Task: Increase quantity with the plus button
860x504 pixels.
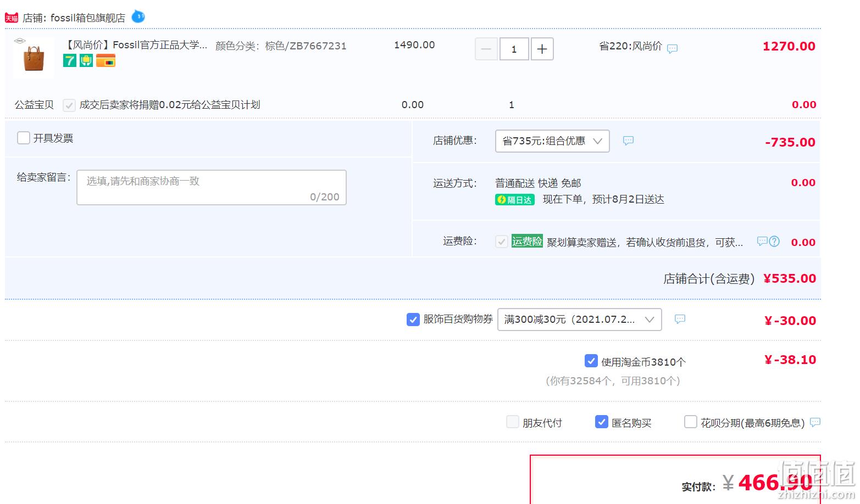Action: click(x=542, y=49)
